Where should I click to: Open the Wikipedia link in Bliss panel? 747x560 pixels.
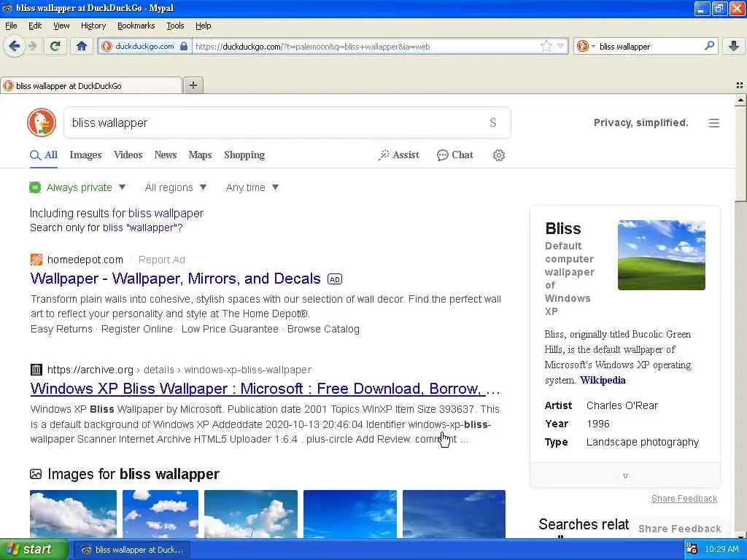tap(603, 380)
